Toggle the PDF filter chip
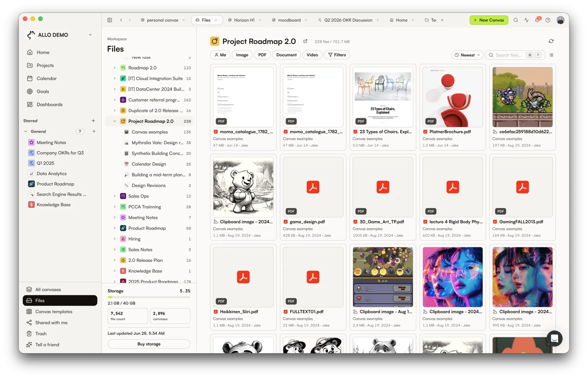The image size is (588, 378). (x=262, y=55)
